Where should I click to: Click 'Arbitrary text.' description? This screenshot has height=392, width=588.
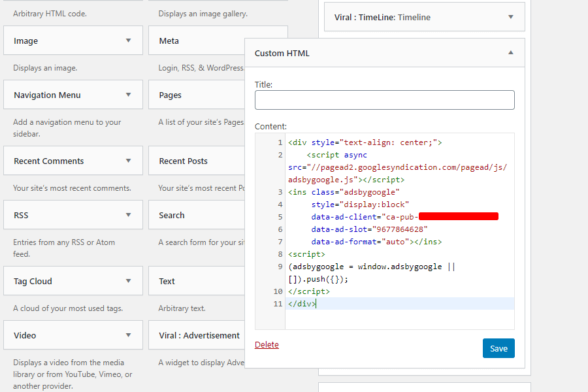(182, 308)
